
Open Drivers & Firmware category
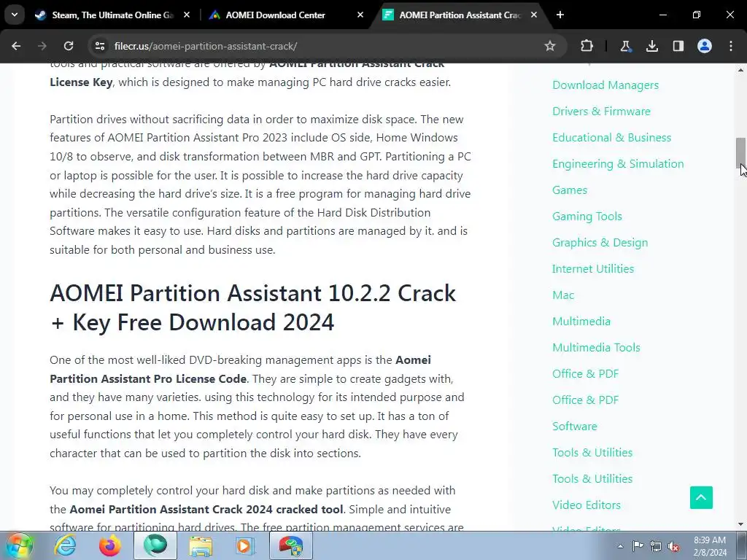pos(601,112)
